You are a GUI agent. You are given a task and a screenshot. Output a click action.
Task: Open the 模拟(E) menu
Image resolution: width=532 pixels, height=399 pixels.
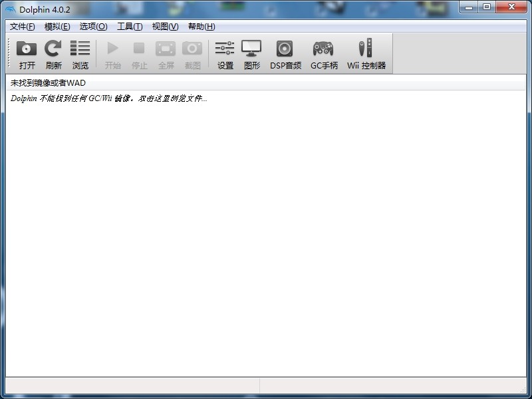point(57,27)
